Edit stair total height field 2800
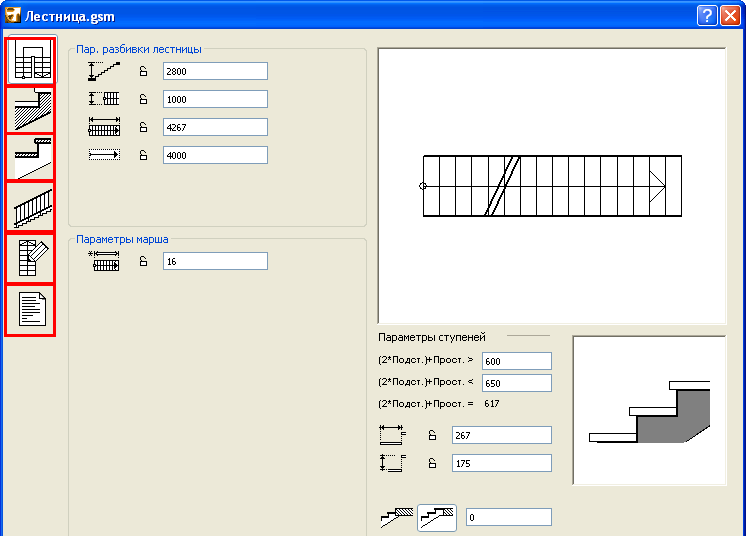The height and width of the screenshot is (536, 746). (215, 71)
